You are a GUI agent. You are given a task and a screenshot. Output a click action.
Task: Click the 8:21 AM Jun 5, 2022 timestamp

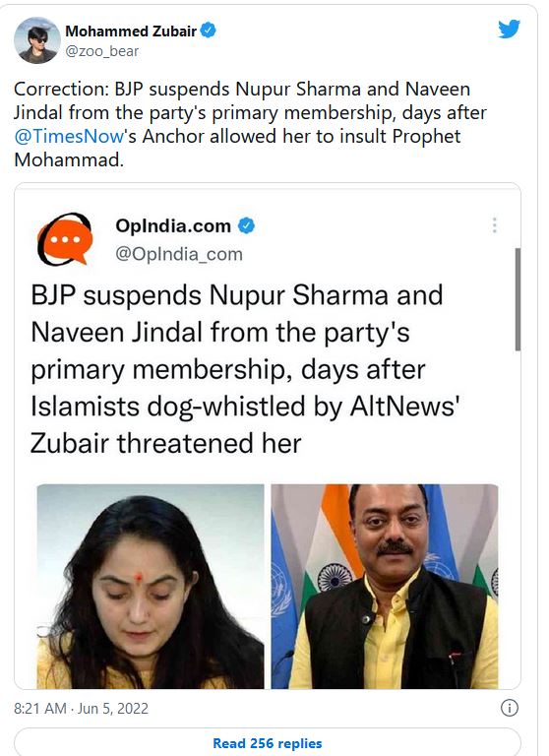pos(81,709)
